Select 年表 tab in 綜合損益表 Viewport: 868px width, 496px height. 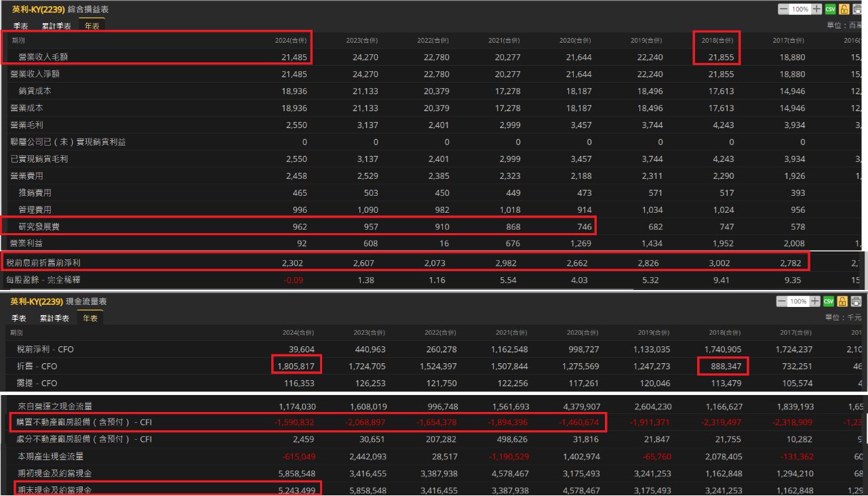tap(92, 26)
